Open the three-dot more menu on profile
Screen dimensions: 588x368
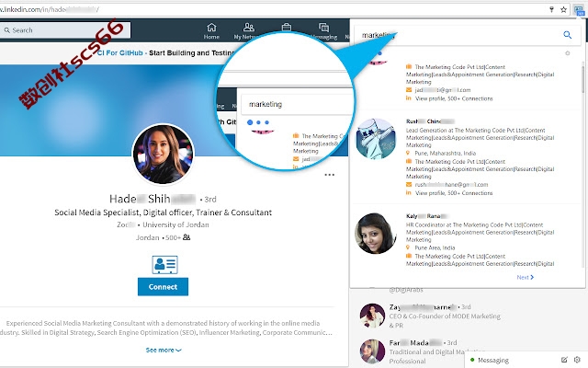click(329, 175)
